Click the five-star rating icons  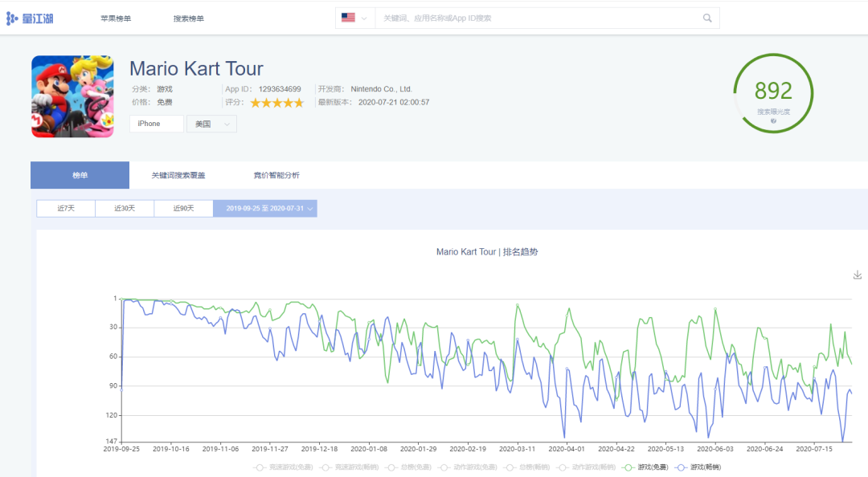pos(276,103)
